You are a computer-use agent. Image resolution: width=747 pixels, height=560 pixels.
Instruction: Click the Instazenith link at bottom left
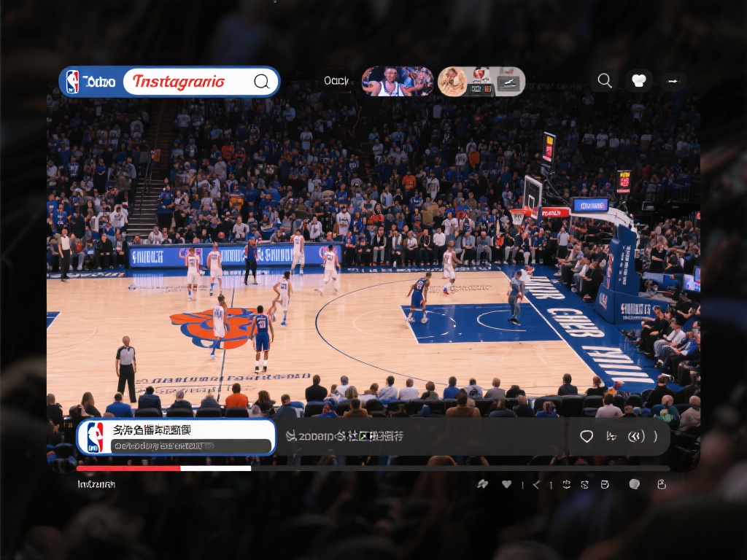coord(93,483)
